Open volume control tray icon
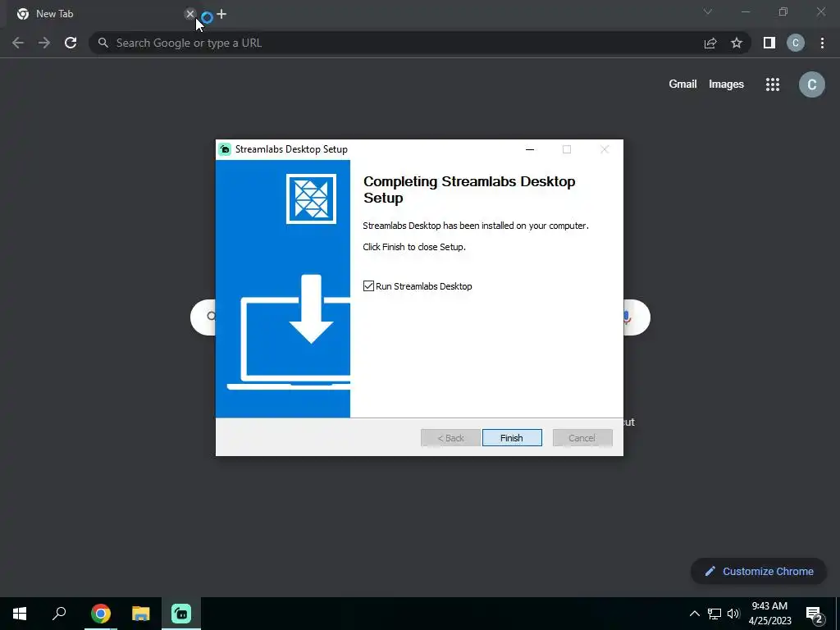The height and width of the screenshot is (630, 840). (733, 614)
